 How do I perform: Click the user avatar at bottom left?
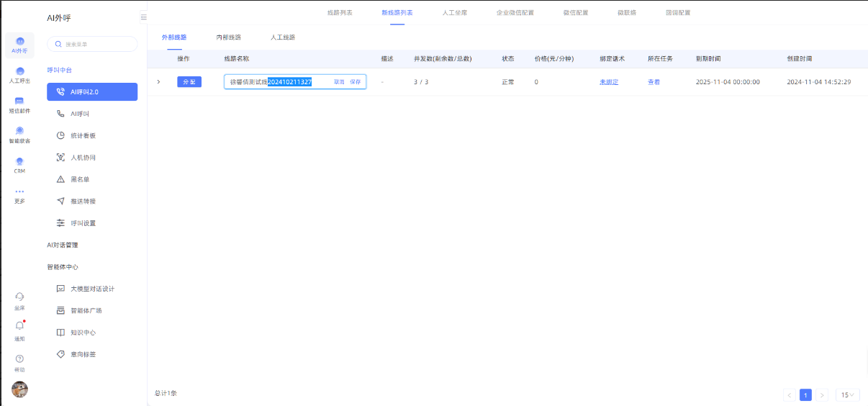(19, 389)
